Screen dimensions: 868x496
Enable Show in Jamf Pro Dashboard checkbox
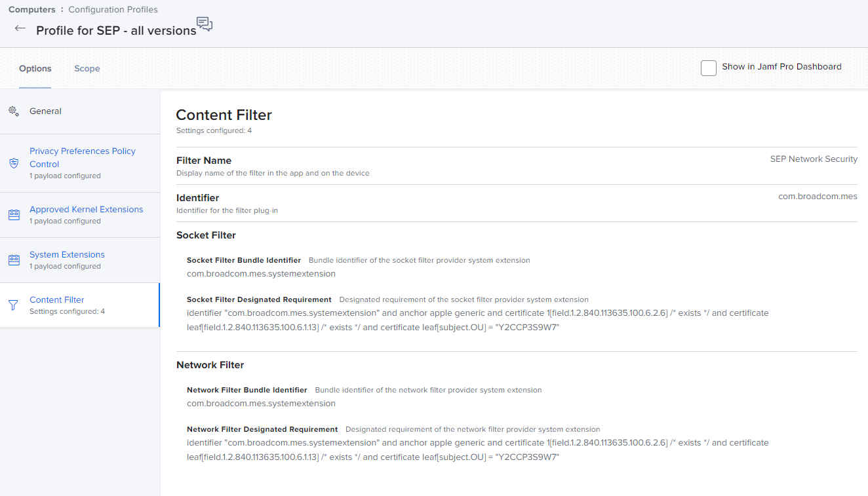(709, 67)
